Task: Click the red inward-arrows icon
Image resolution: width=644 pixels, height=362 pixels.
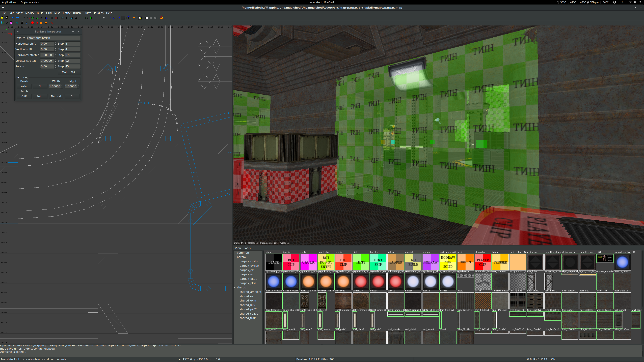Action: (x=33, y=23)
